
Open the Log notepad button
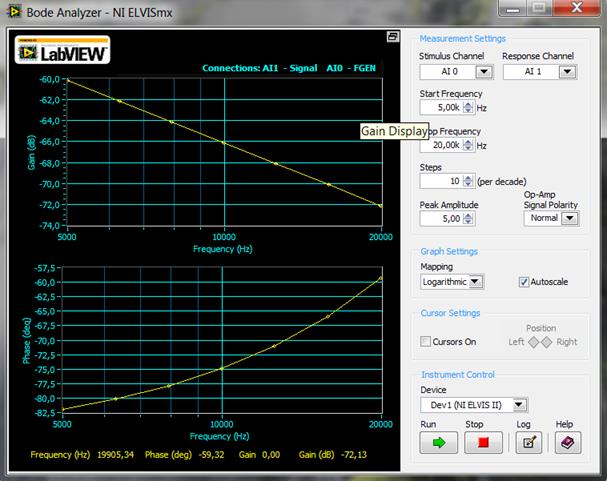coord(529,442)
